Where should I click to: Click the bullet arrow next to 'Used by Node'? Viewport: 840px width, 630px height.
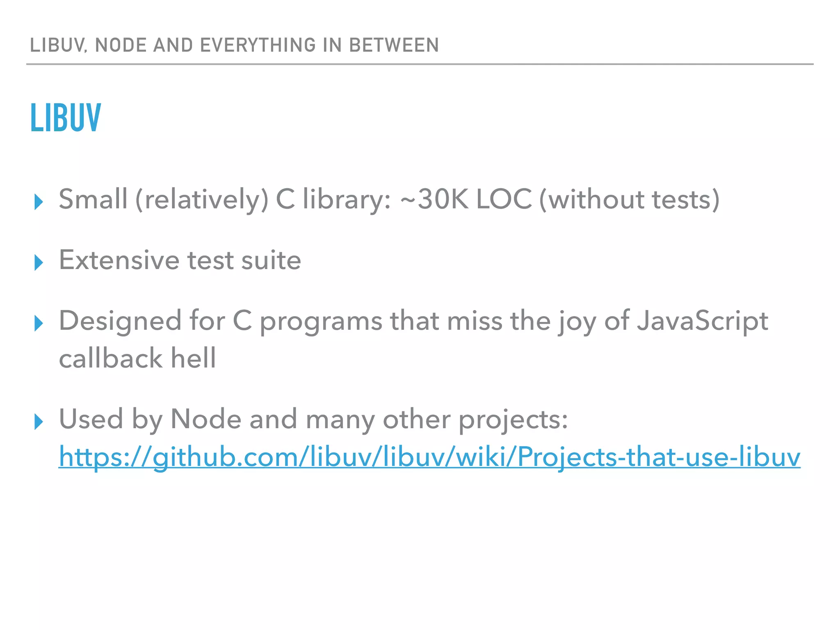[x=39, y=422]
